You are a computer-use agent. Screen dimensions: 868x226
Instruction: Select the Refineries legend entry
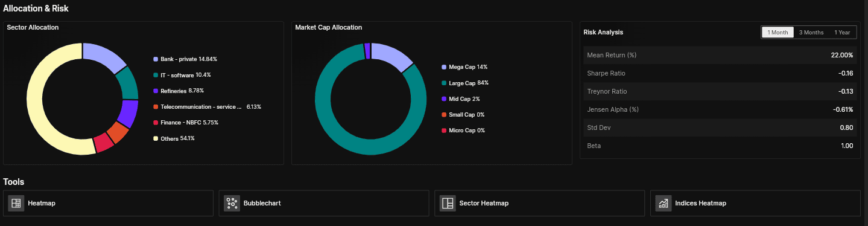(179, 91)
